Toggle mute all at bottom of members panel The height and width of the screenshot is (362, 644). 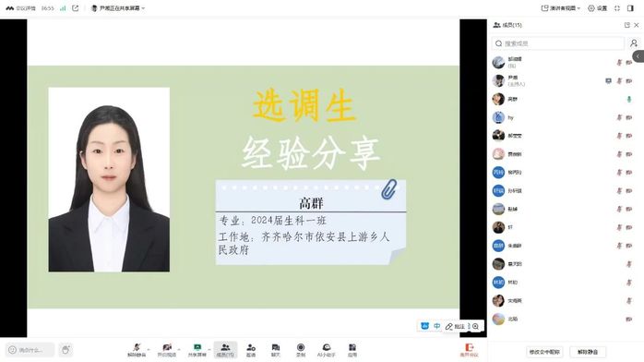click(588, 352)
